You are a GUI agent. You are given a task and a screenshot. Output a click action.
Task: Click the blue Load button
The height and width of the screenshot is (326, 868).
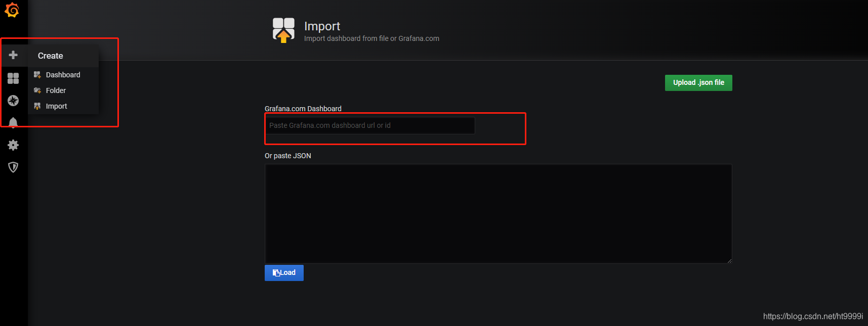pyautogui.click(x=284, y=273)
